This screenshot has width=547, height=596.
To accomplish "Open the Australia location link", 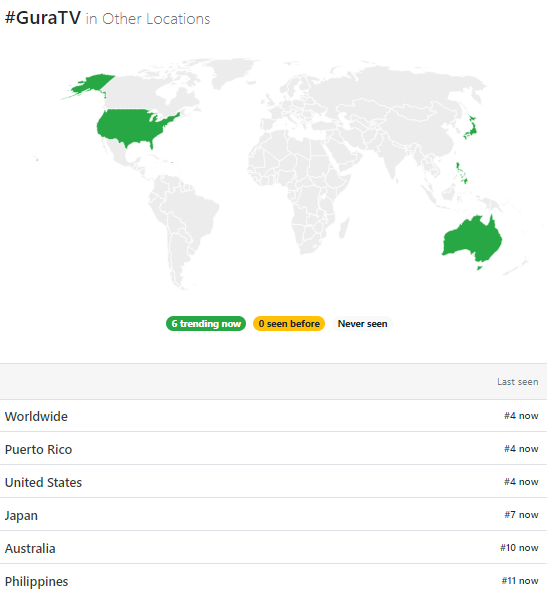I will click(30, 548).
